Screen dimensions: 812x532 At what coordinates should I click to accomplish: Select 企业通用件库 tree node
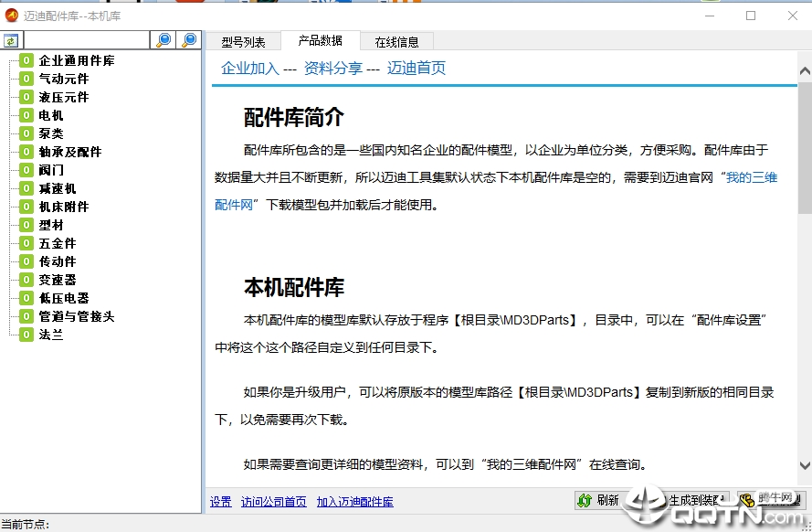77,60
